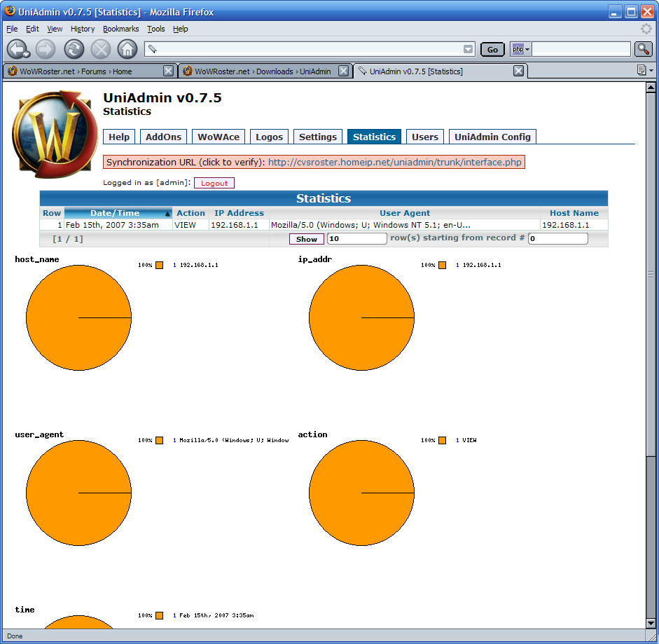
Task: Click the Logout button
Action: [x=214, y=183]
